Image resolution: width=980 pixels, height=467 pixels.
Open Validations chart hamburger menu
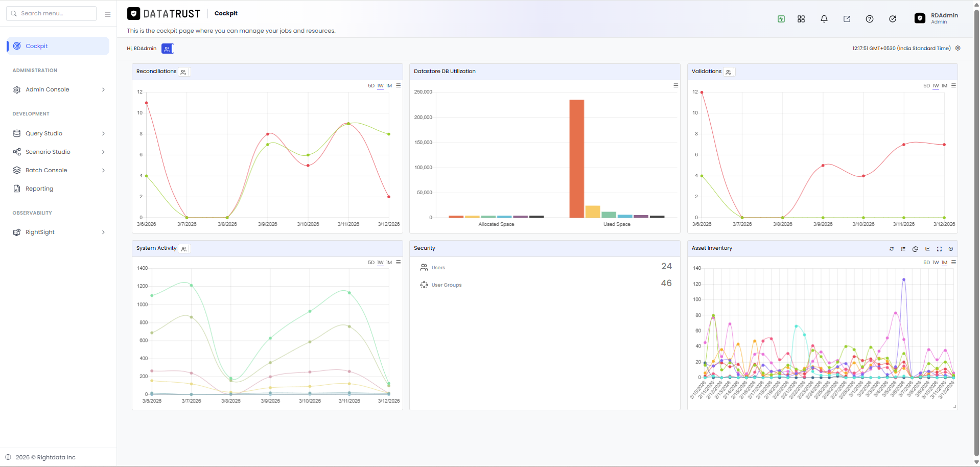pyautogui.click(x=953, y=85)
